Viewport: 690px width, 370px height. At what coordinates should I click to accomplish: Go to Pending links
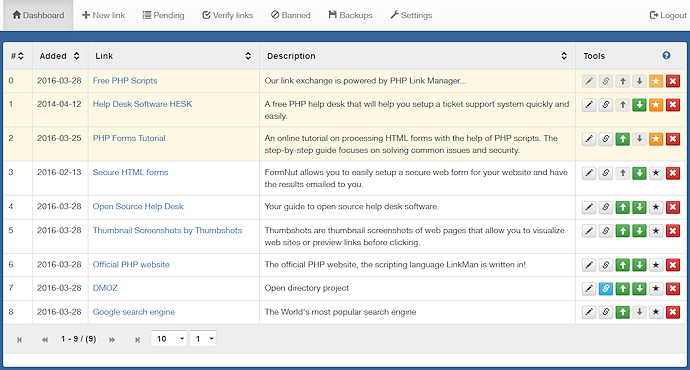click(163, 15)
